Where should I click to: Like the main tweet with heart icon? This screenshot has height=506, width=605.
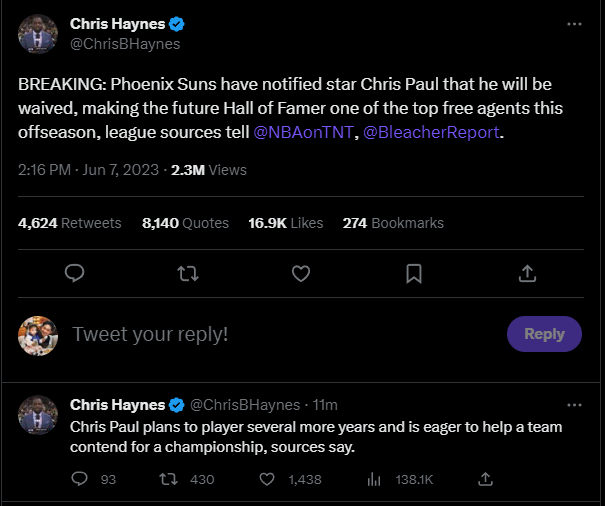(x=300, y=273)
